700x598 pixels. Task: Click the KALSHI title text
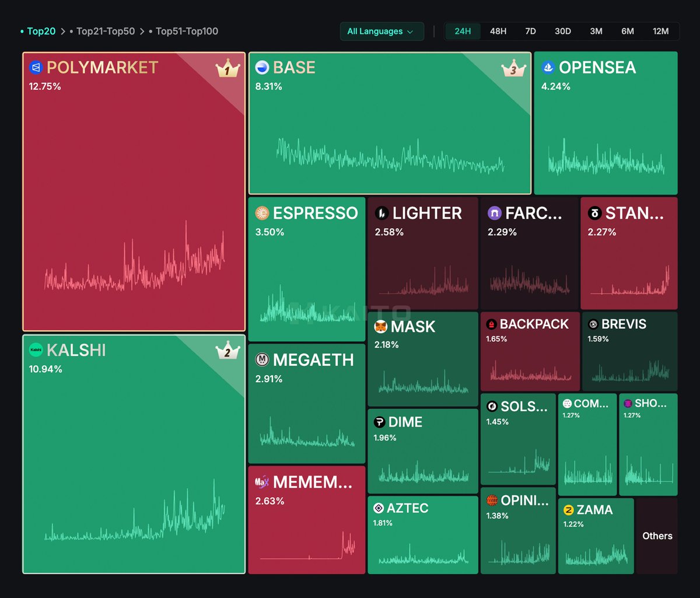pos(76,350)
